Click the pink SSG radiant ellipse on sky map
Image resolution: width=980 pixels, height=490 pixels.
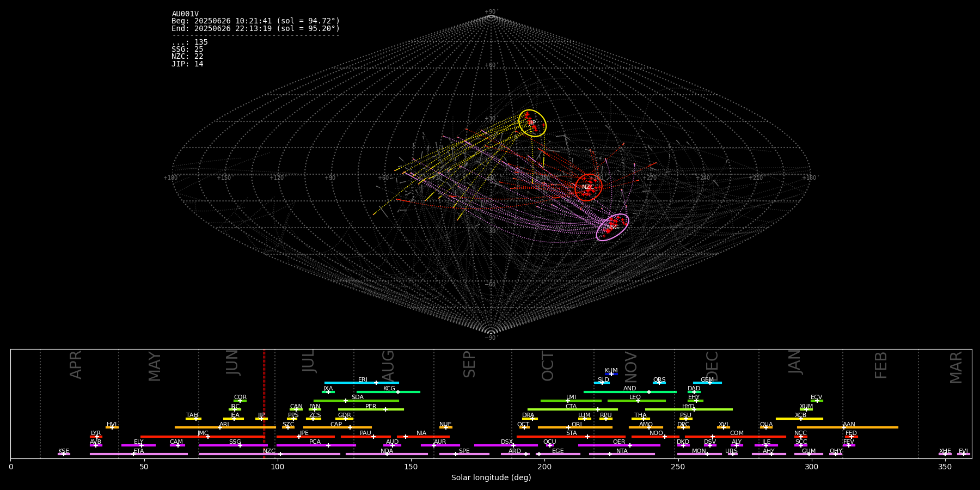click(x=612, y=227)
